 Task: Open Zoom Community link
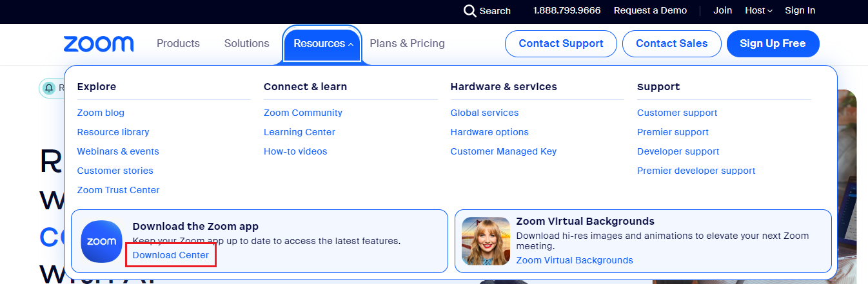(x=303, y=113)
